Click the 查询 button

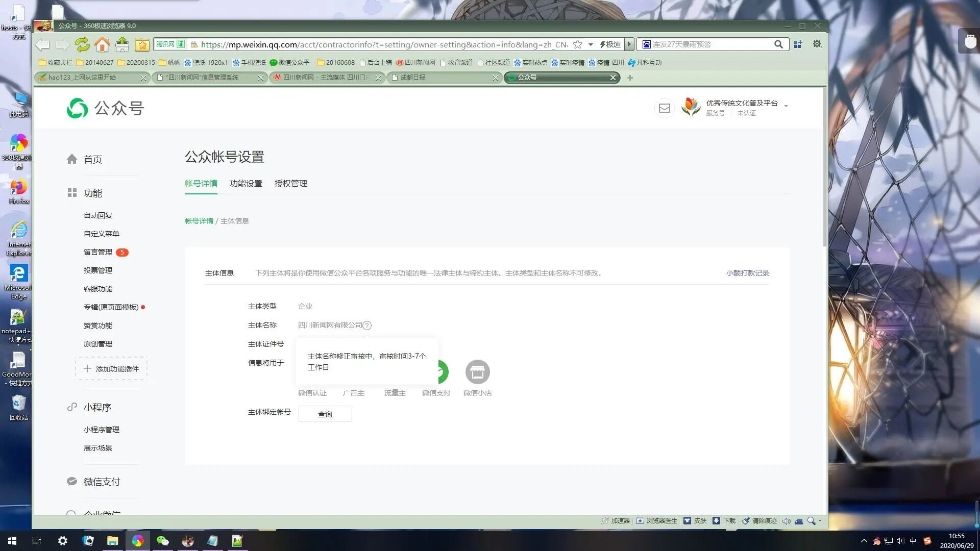[x=325, y=414]
